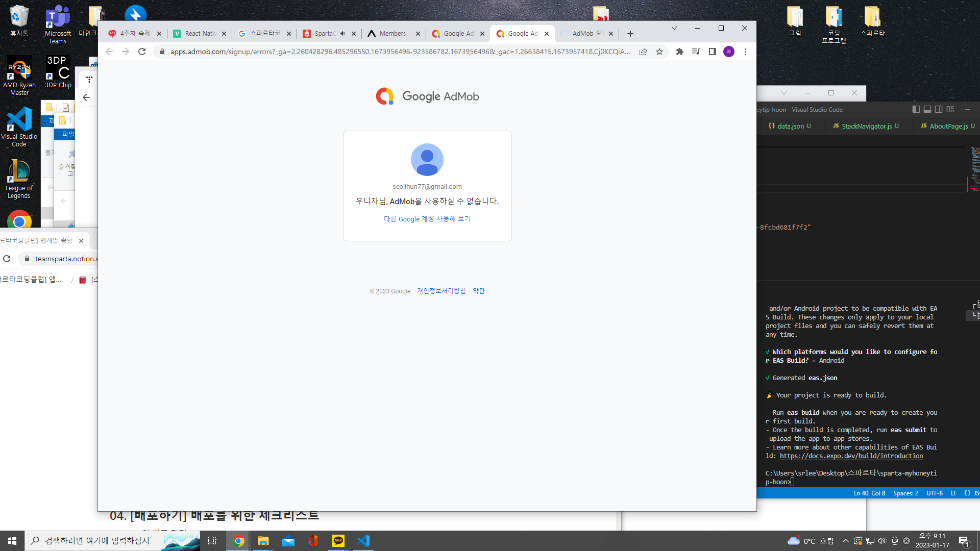This screenshot has height=551, width=980.
Task: Expand the Chrome tab search chevron
Action: 674,28
